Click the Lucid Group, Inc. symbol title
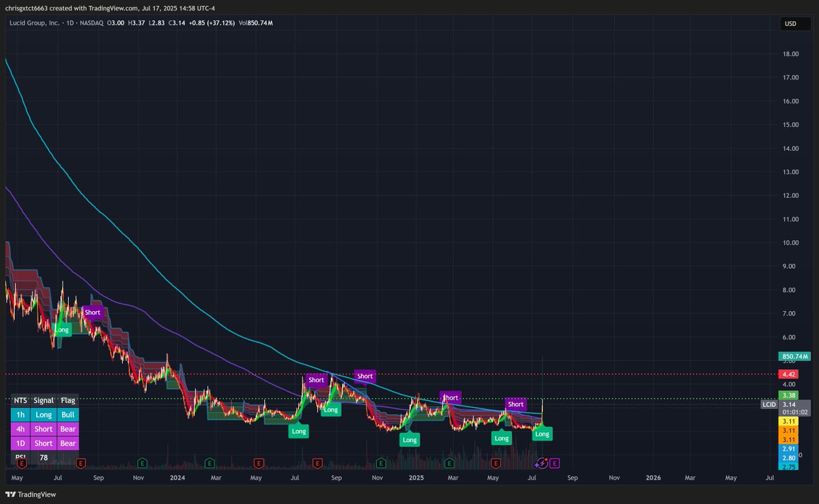 (x=35, y=23)
